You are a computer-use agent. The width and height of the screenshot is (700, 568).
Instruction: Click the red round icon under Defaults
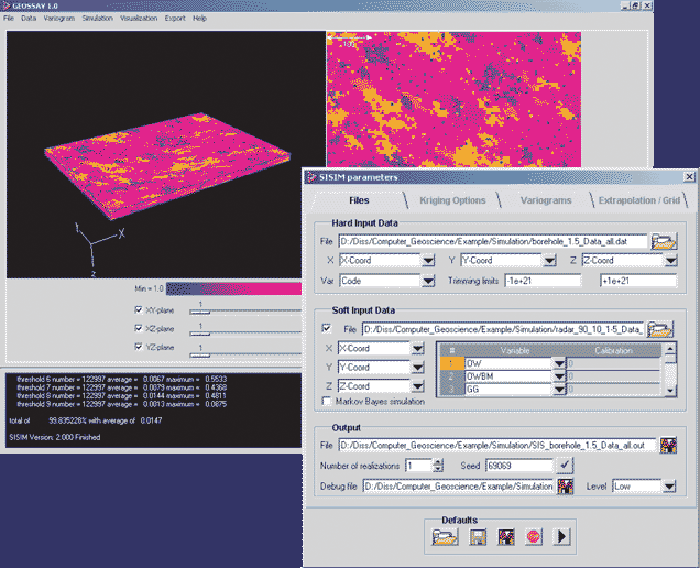(x=534, y=538)
